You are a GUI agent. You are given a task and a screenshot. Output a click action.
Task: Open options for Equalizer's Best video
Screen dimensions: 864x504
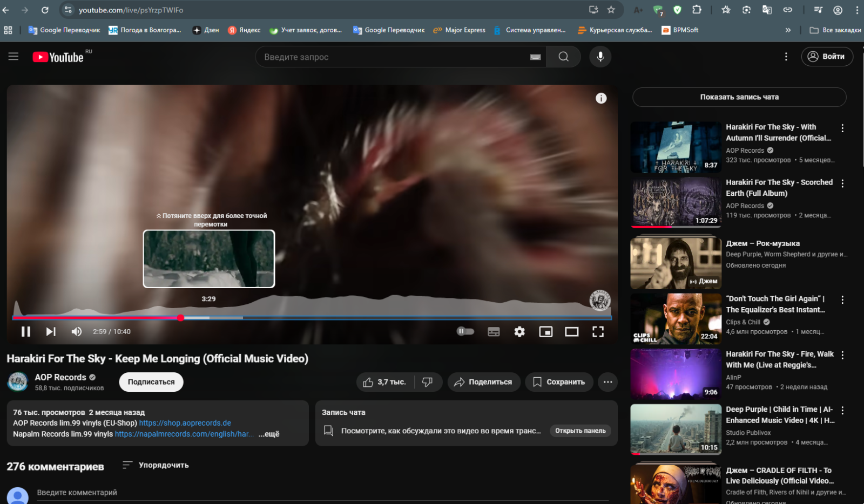pyautogui.click(x=842, y=300)
